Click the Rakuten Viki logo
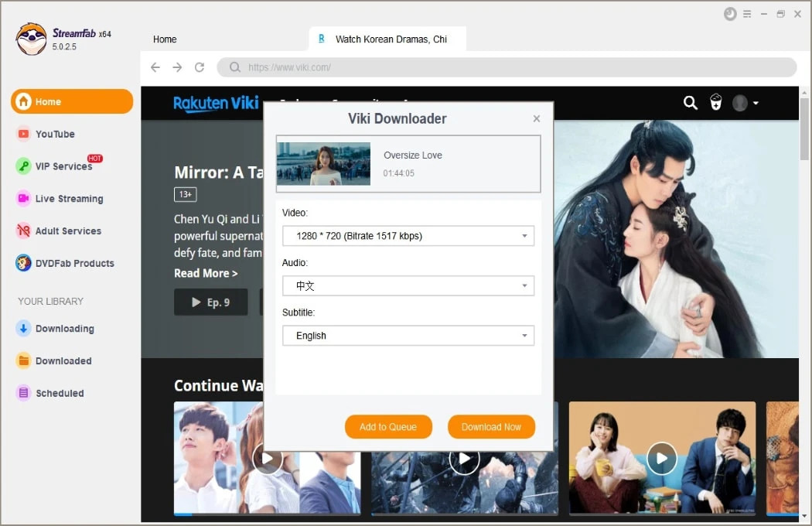Viewport: 812px width, 526px height. [x=216, y=103]
